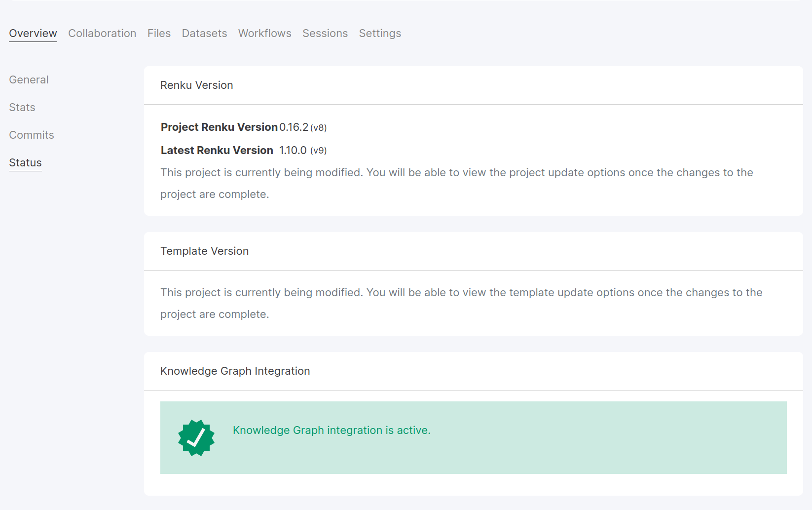
Task: Open the project Settings tab
Action: click(x=380, y=33)
